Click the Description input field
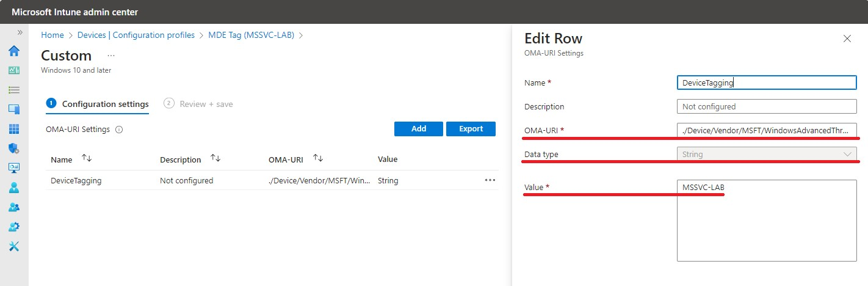Viewport: 868px width, 286px height. 767,106
